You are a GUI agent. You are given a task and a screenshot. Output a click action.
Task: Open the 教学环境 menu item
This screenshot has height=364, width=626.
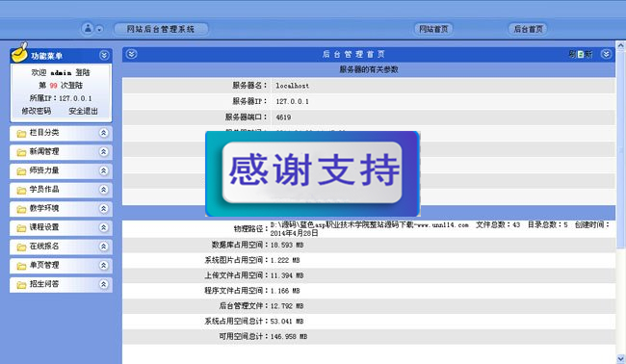44,208
